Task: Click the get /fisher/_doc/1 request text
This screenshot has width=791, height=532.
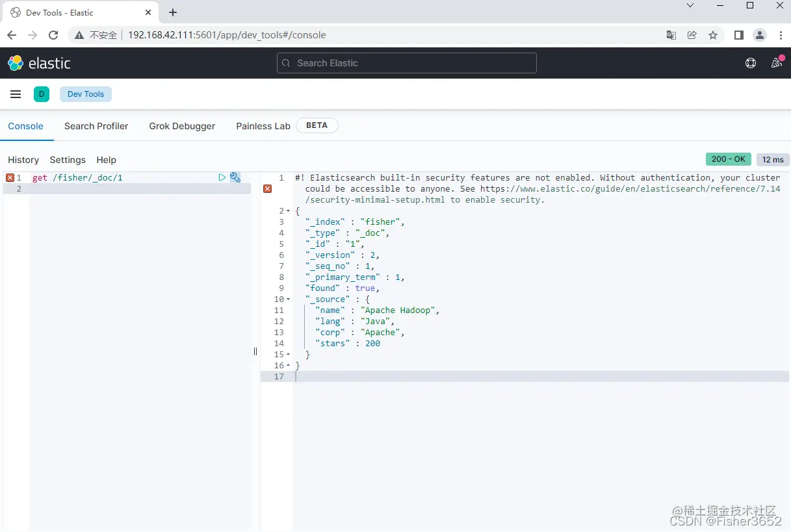Action: point(77,177)
